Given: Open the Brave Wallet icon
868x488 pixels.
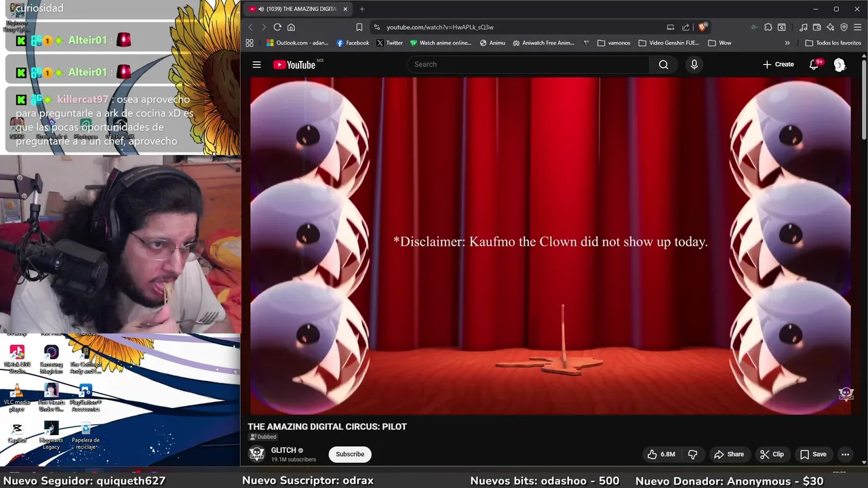Looking at the screenshot, I should (817, 27).
